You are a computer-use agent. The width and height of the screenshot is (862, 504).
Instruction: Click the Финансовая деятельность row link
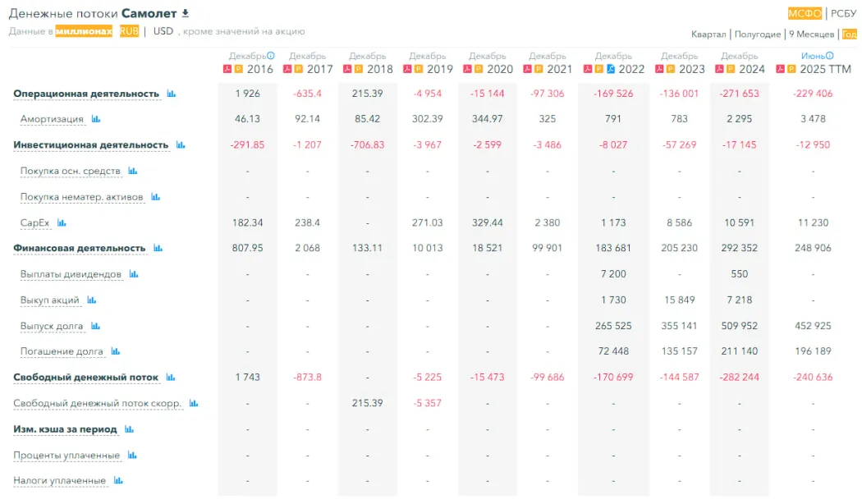click(79, 248)
